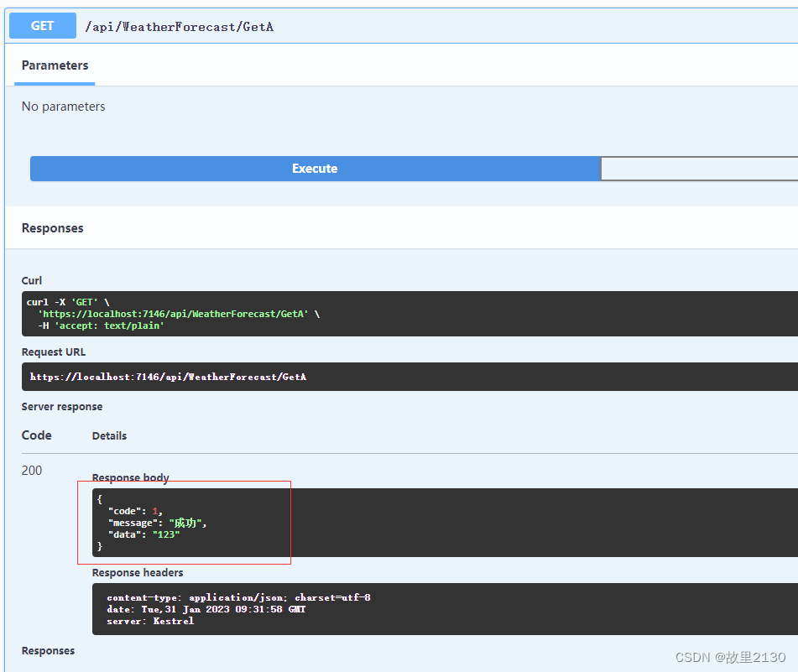The height and width of the screenshot is (672, 798).
Task: Click the Curl section label
Action: [31, 279]
